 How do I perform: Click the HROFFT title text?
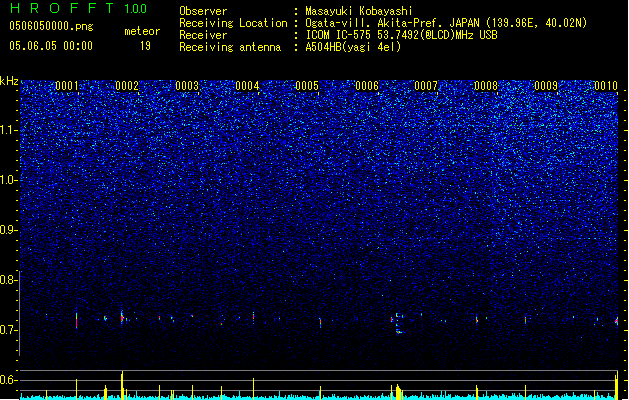click(62, 8)
